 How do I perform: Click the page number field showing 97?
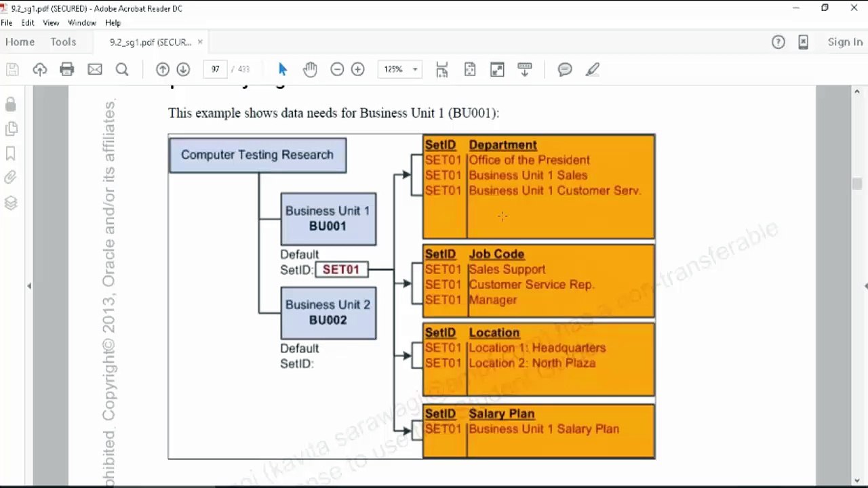[215, 69]
